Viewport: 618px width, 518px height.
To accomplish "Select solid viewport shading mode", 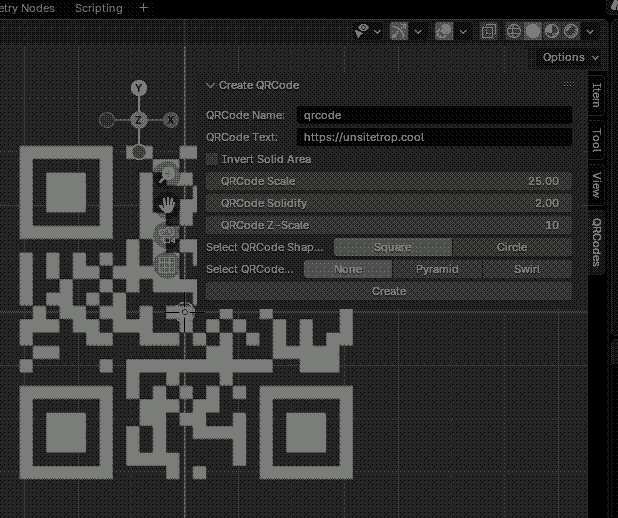I will point(534,32).
